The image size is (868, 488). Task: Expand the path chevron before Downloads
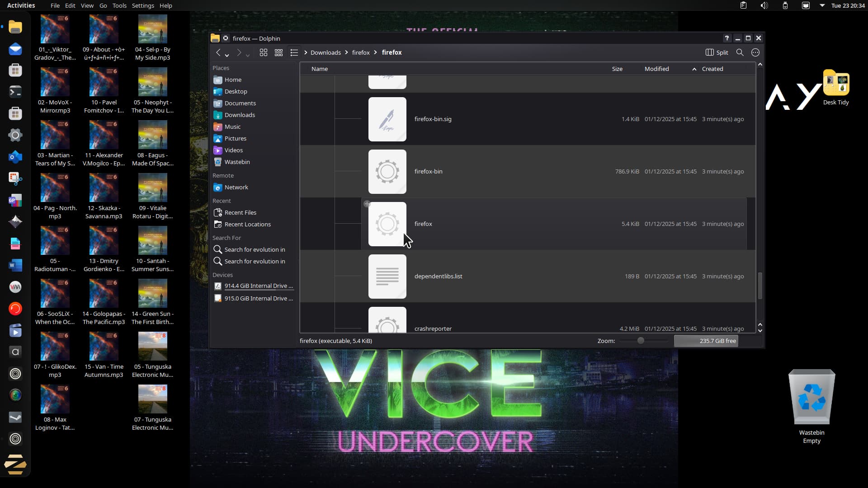[306, 52]
